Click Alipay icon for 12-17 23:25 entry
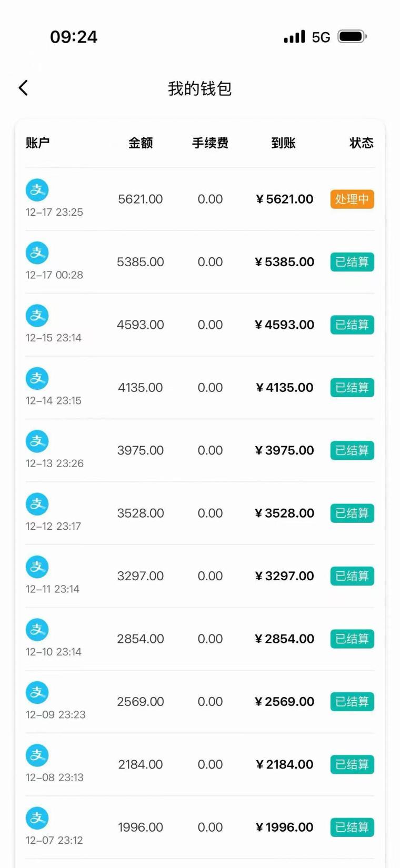The image size is (400, 868). 37,190
